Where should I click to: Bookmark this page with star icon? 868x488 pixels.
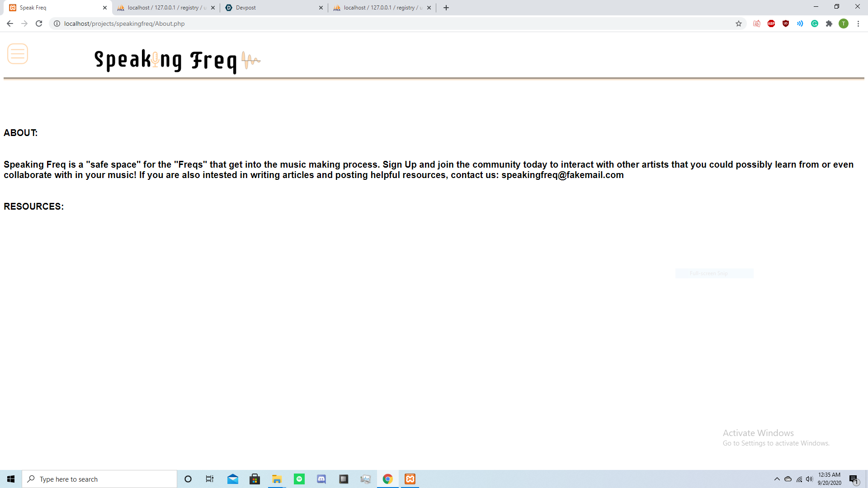(x=739, y=23)
